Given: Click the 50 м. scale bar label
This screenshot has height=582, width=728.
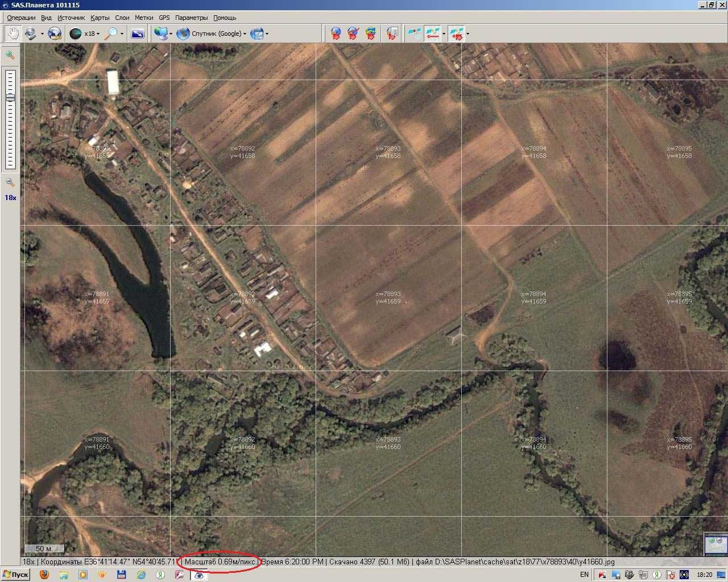Looking at the screenshot, I should point(44,548).
